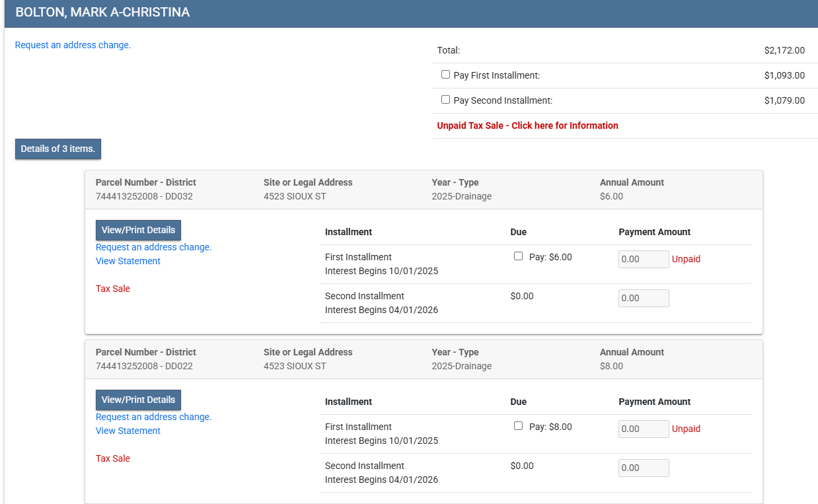The image size is (818, 504).
Task: Open View Statement for the DD032 parcel
Action: click(128, 261)
